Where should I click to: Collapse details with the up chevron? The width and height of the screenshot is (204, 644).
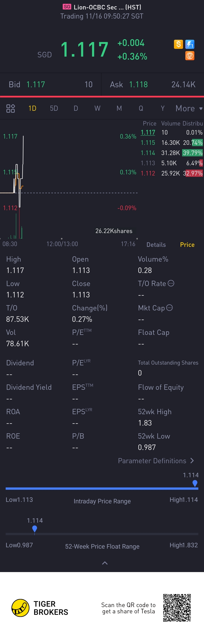(105, 563)
